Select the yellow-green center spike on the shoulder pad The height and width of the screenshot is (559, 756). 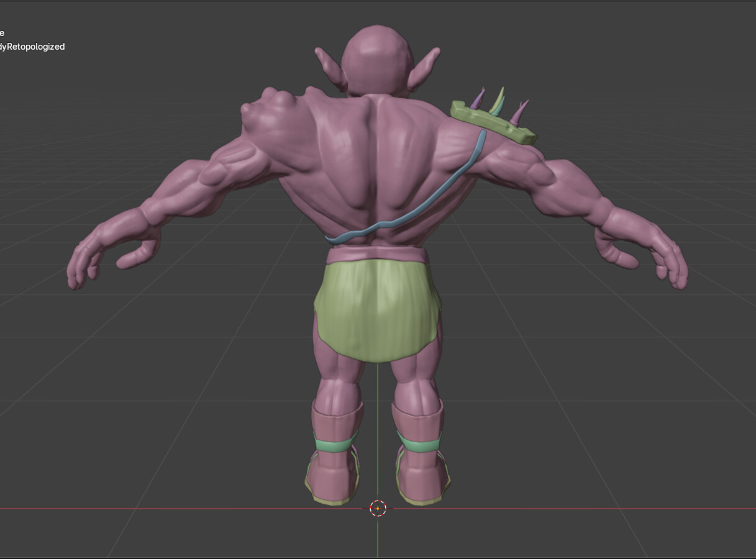(497, 101)
